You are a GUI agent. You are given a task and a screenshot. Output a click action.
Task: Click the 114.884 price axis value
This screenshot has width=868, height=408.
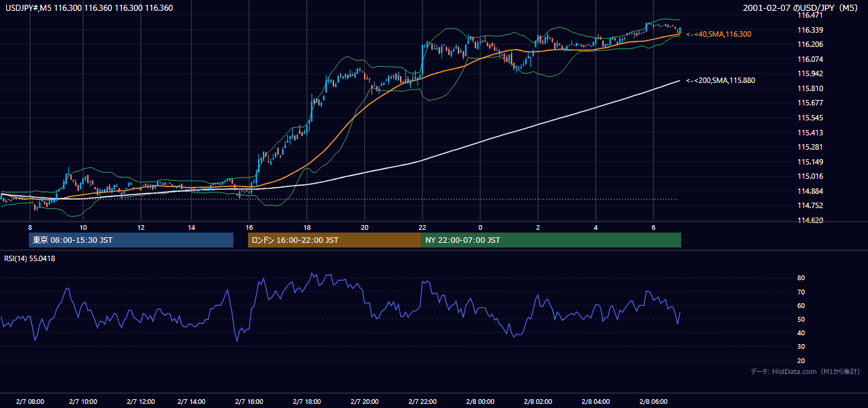[x=810, y=191]
